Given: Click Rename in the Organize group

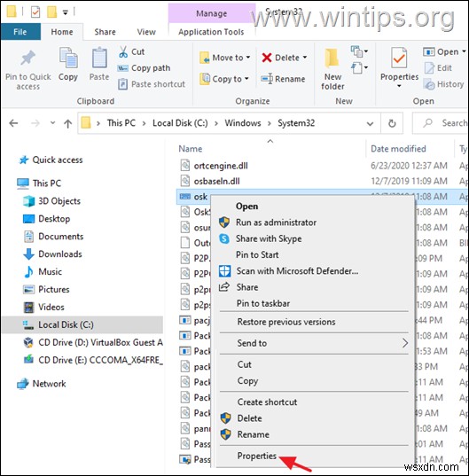Looking at the screenshot, I should 283,79.
